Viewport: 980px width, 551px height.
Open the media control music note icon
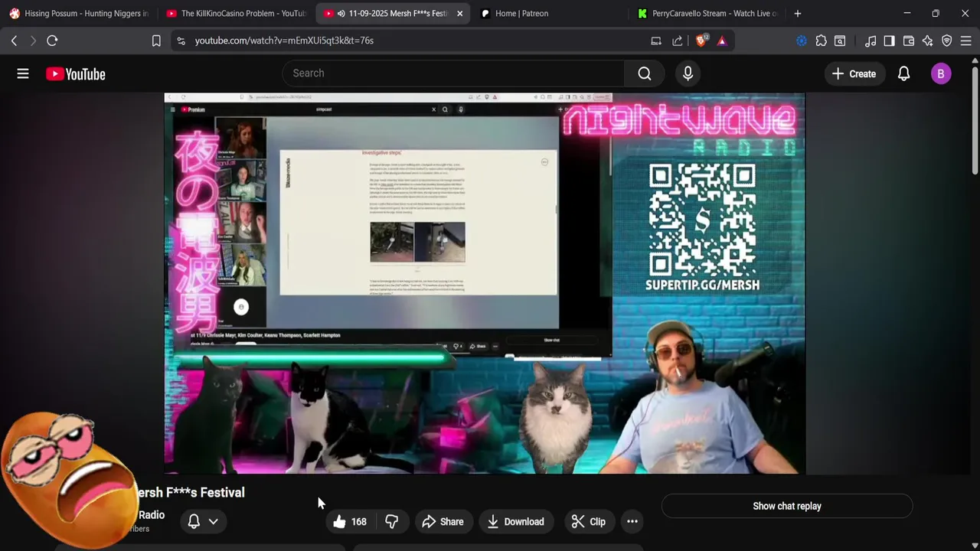point(871,41)
